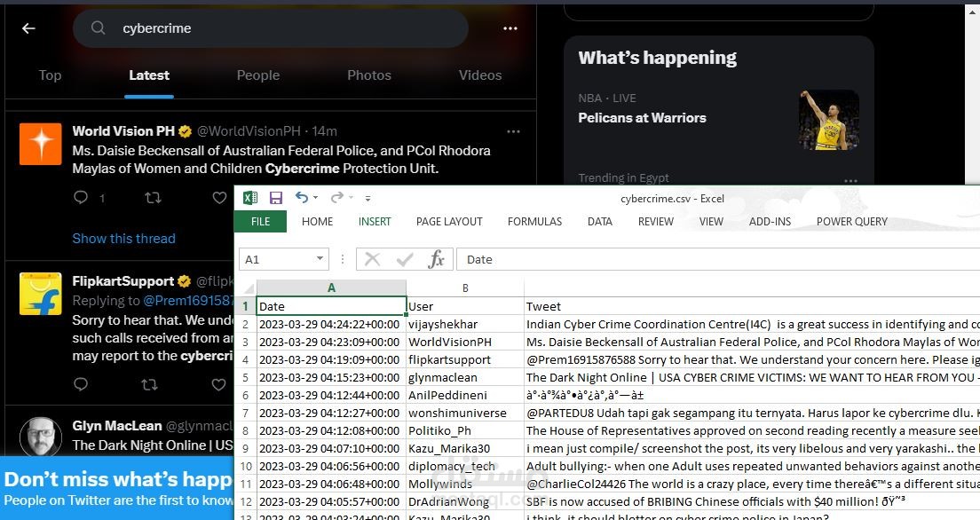Select cell with user DrAdrianWong

[x=465, y=501]
